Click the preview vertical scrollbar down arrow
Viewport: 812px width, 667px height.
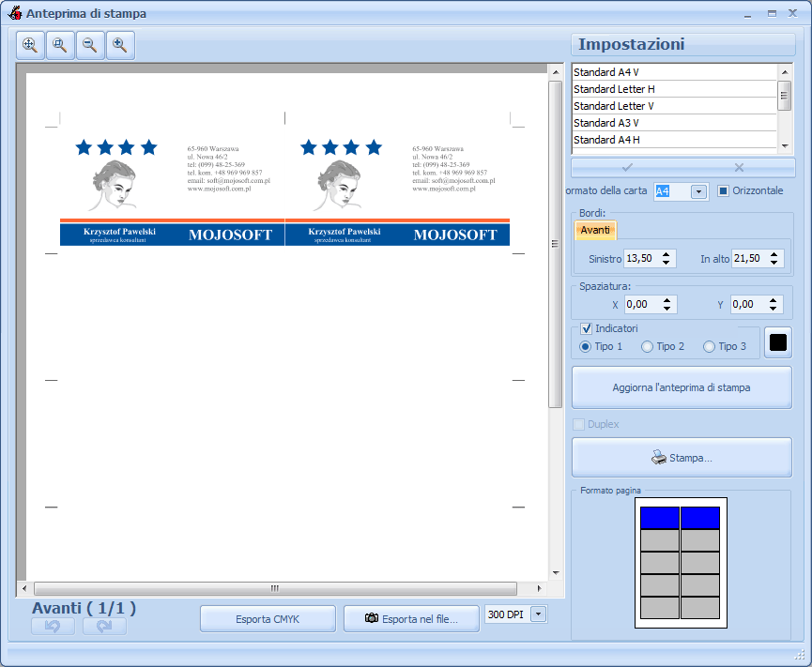click(x=556, y=573)
